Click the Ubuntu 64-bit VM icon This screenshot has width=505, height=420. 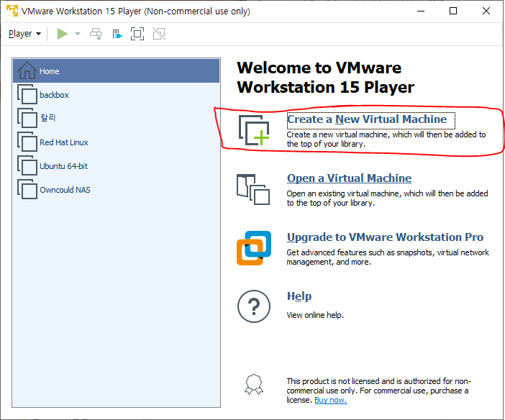coord(27,165)
